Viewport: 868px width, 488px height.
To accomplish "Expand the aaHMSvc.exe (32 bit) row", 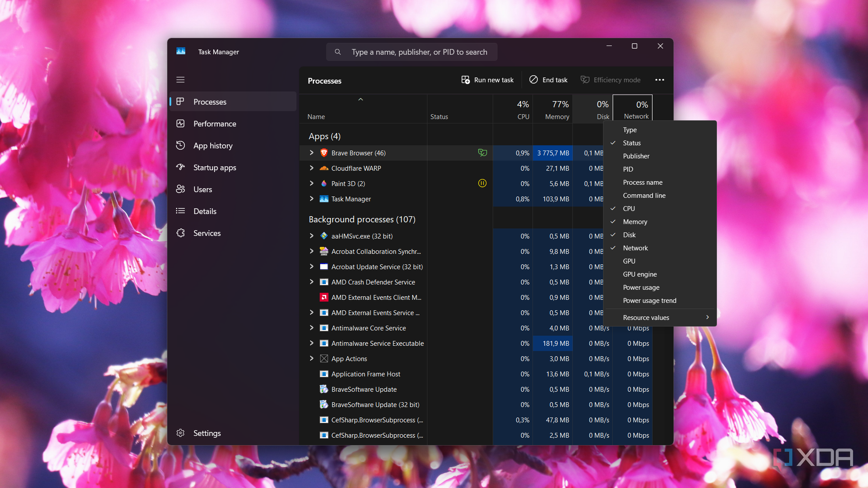I will pyautogui.click(x=311, y=236).
